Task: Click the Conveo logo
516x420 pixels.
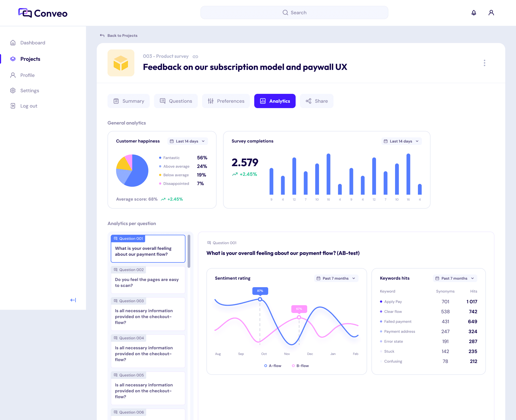Action: (43, 13)
